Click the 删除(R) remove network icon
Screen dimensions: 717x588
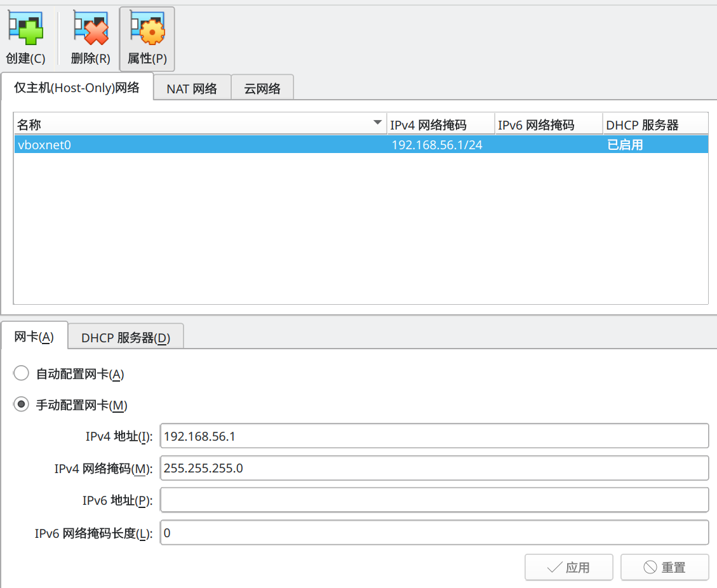tap(91, 38)
